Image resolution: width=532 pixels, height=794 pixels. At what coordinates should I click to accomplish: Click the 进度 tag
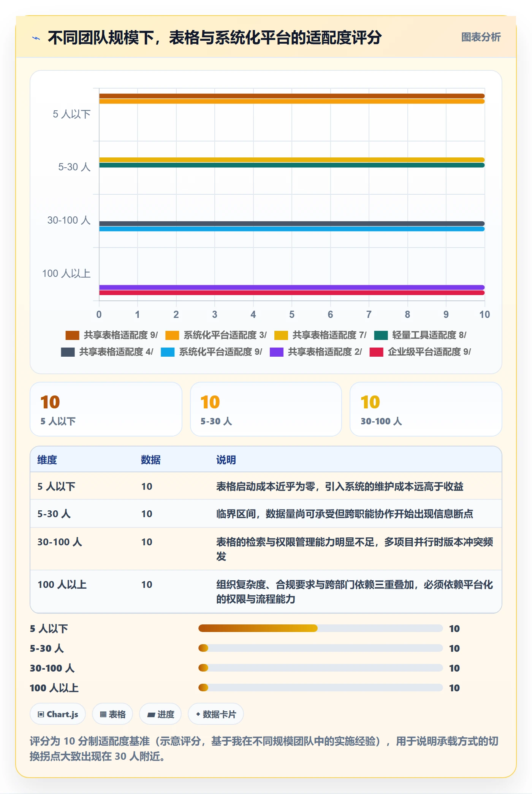160,714
